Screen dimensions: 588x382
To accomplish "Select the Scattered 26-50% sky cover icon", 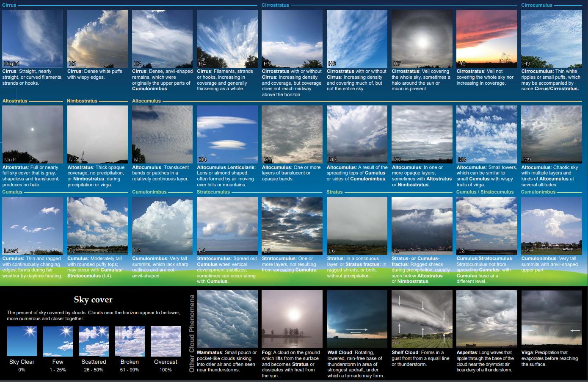I will pyautogui.click(x=93, y=341).
